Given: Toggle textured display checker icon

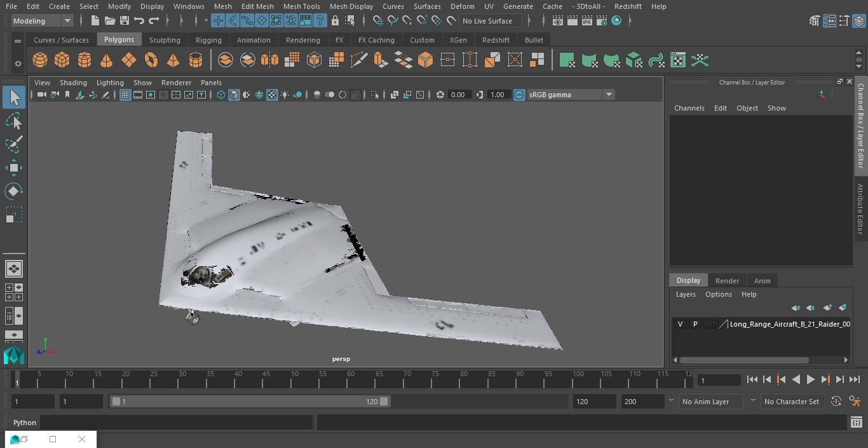Looking at the screenshot, I should click(272, 95).
